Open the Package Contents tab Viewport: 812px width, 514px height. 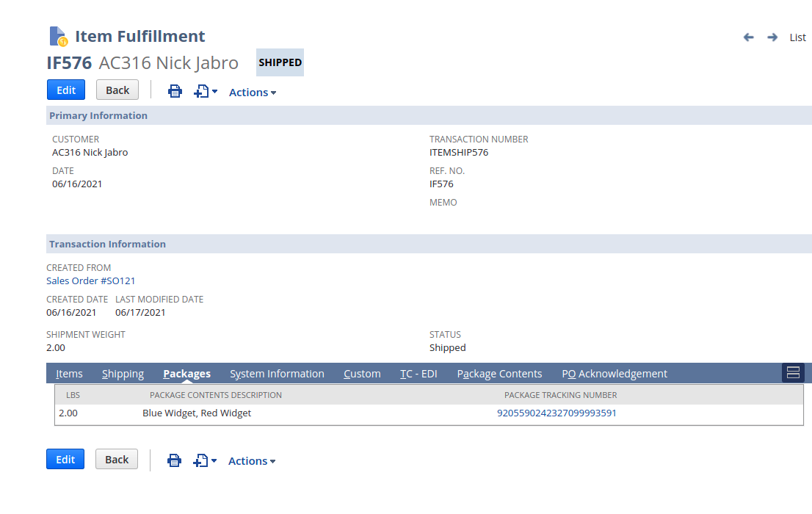pos(499,374)
